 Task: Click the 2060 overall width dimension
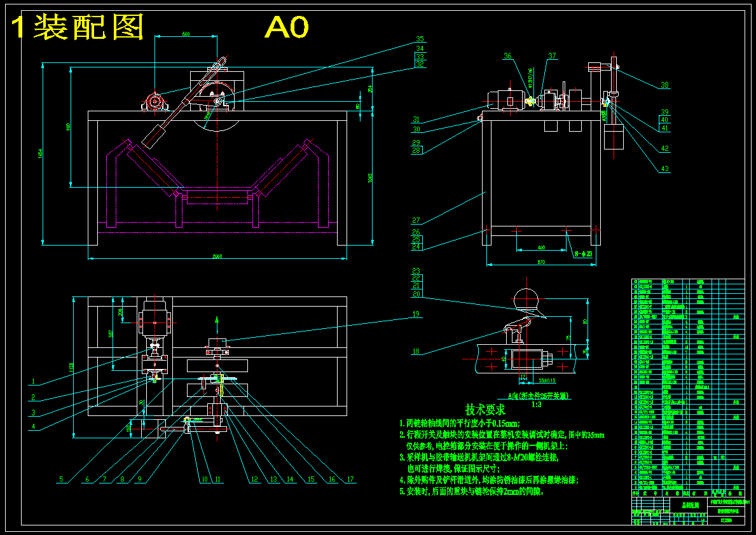(217, 256)
